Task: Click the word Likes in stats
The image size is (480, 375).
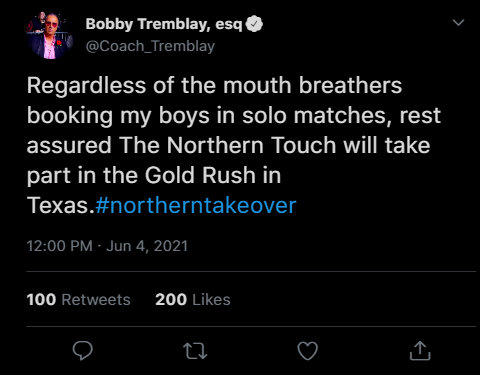Action: [211, 299]
